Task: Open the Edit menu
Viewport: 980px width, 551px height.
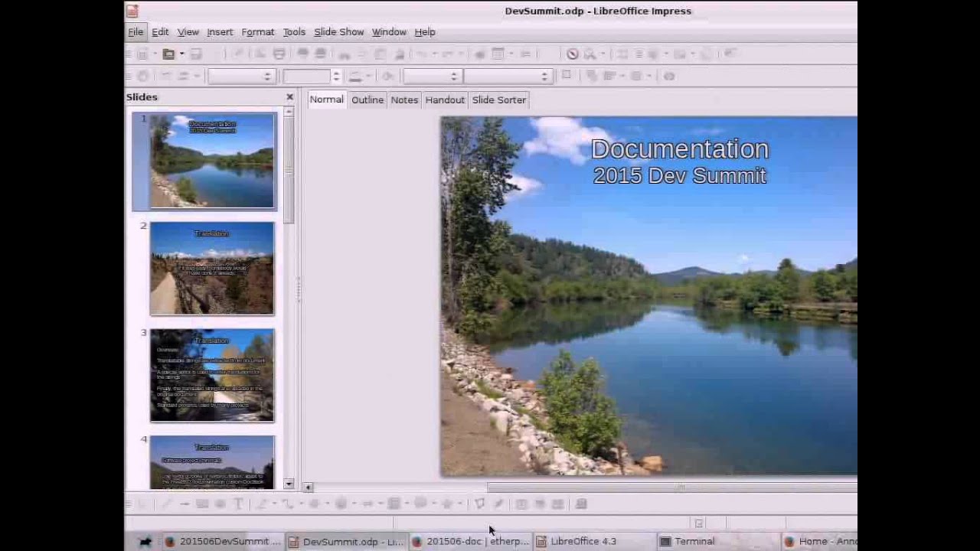Action: click(160, 32)
